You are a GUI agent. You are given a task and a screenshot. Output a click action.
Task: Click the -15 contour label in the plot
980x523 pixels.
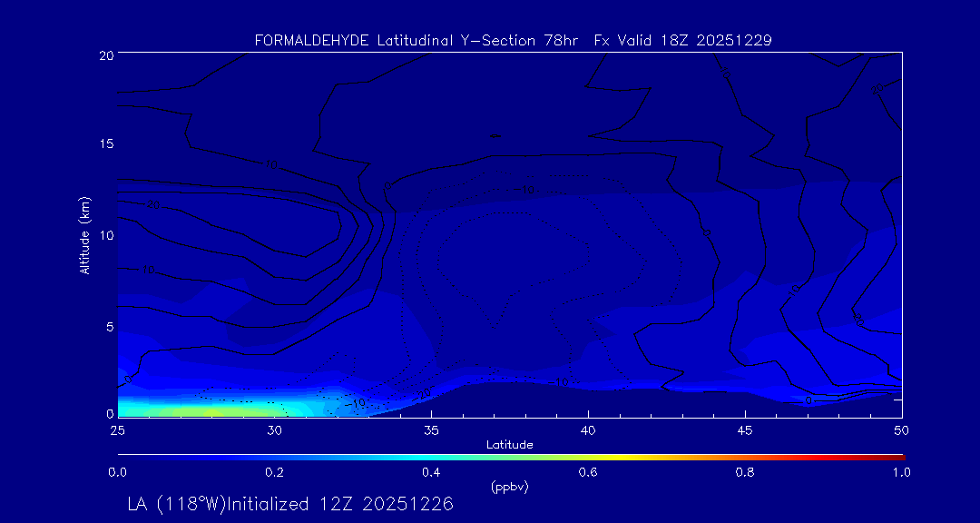click(x=524, y=190)
